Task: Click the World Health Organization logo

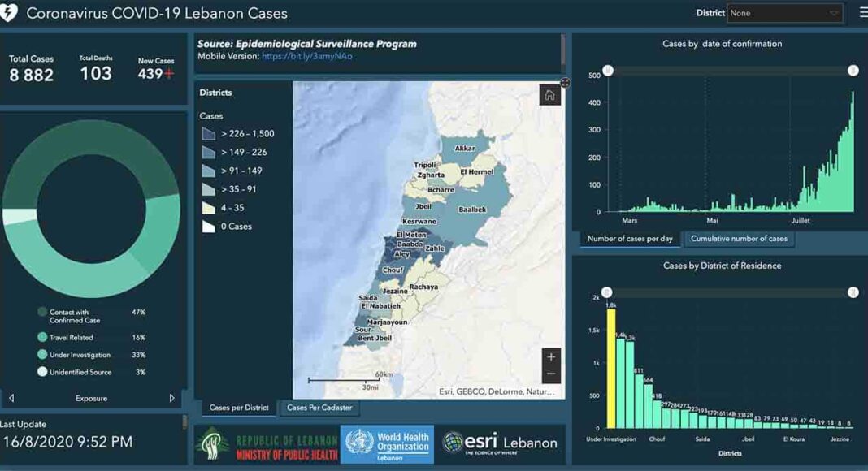Action: coord(387,444)
